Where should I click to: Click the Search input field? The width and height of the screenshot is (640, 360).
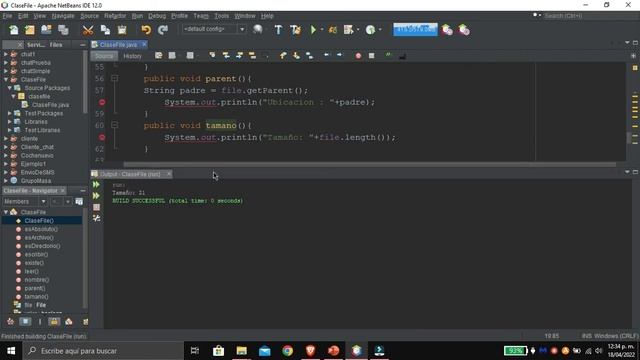click(x=590, y=16)
